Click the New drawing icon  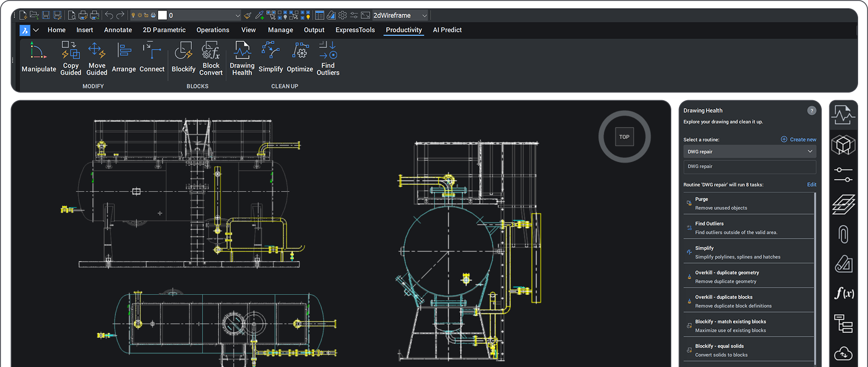[23, 15]
